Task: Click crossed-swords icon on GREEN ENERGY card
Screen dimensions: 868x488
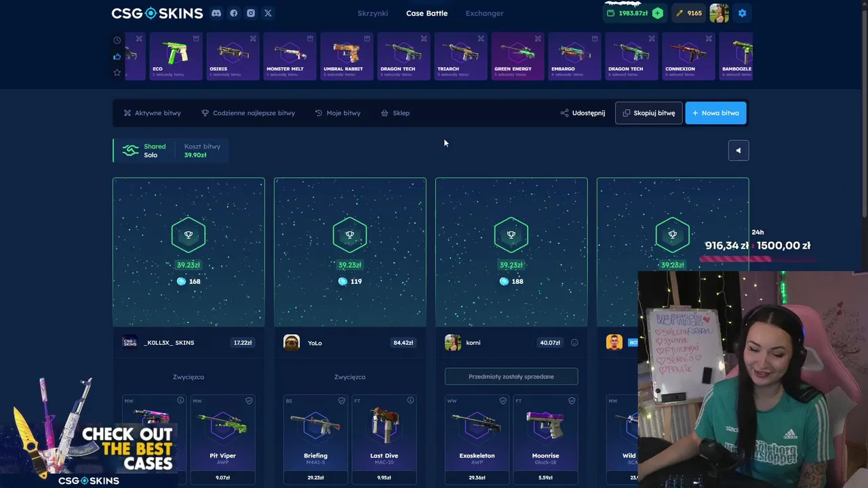Action: (x=538, y=39)
